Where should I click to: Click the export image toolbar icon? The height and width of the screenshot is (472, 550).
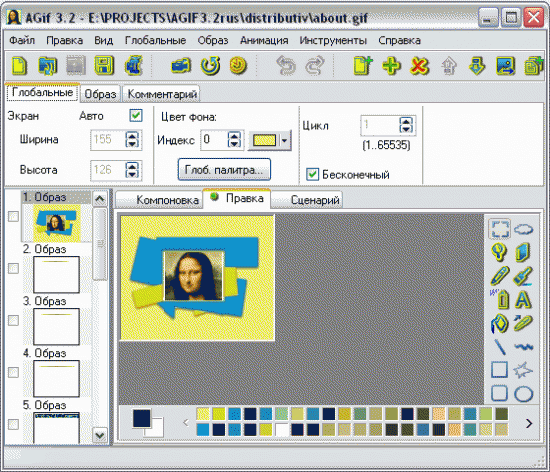[x=505, y=66]
